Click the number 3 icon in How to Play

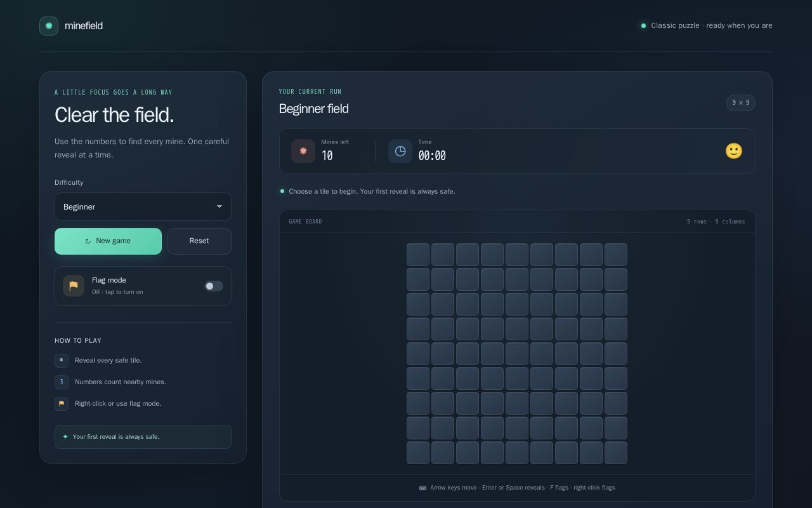click(x=62, y=382)
